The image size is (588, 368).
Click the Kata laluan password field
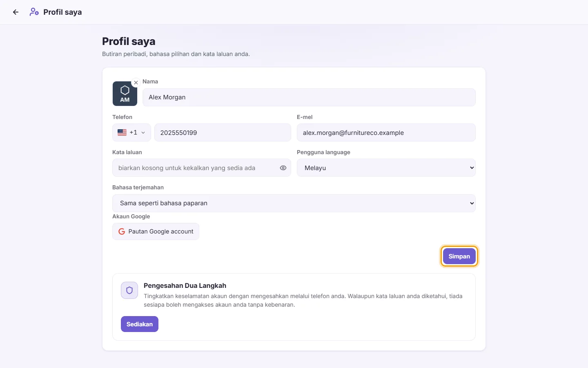pyautogui.click(x=202, y=168)
